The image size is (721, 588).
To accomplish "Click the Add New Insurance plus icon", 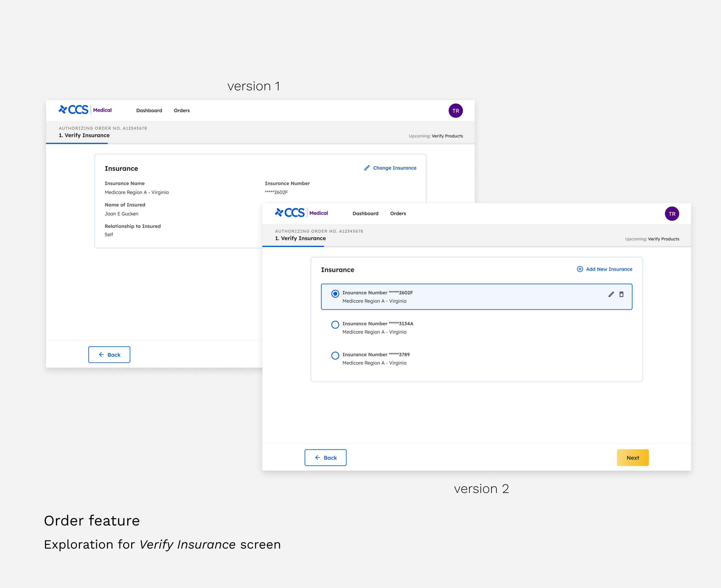I will (x=580, y=269).
